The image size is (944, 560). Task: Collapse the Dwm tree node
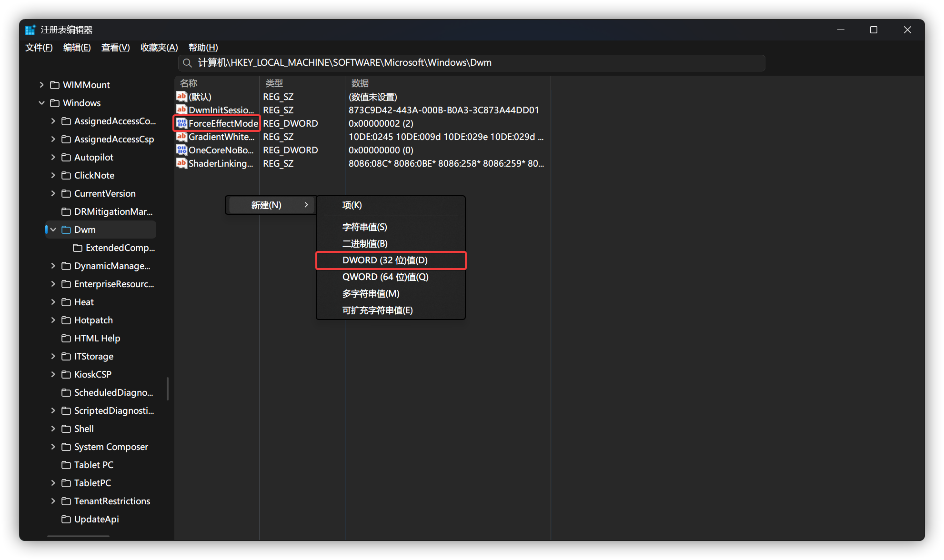53,230
